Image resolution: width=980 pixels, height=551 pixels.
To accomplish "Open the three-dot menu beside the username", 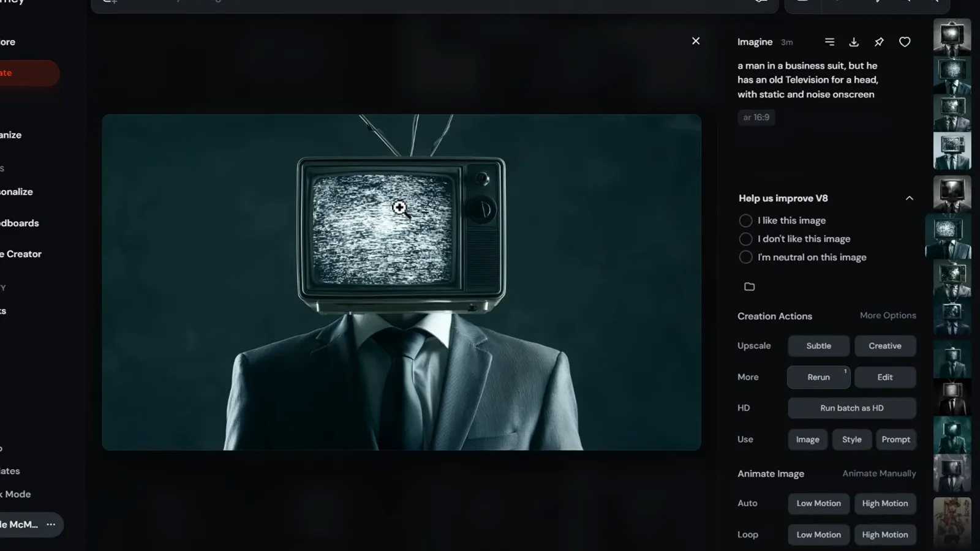I will (x=51, y=525).
